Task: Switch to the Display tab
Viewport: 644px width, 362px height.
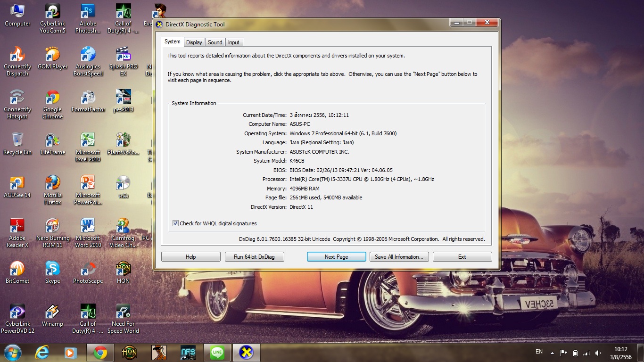Action: [194, 42]
